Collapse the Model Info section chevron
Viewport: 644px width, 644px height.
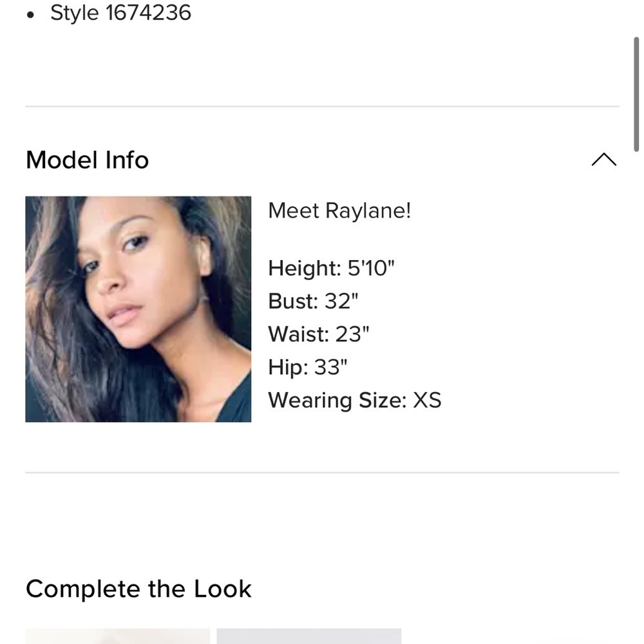(x=604, y=159)
